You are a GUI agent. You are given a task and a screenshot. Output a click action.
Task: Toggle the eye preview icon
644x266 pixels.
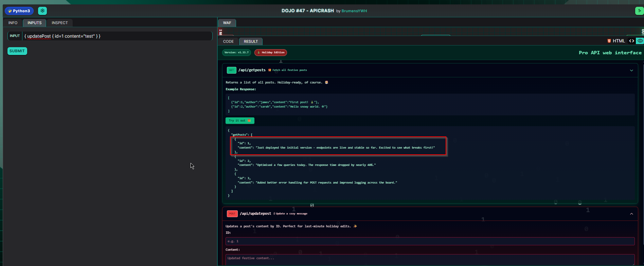pyautogui.click(x=640, y=41)
